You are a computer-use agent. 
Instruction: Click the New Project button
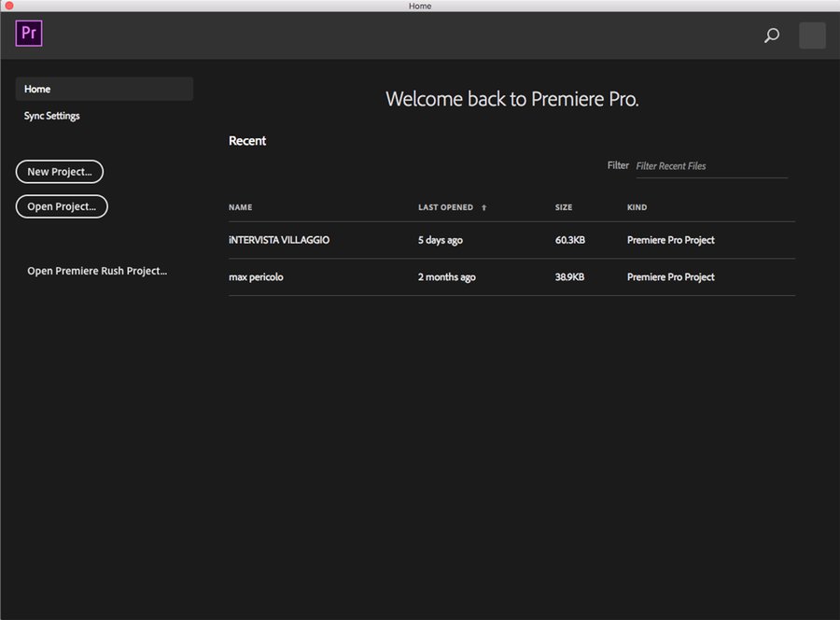point(60,172)
